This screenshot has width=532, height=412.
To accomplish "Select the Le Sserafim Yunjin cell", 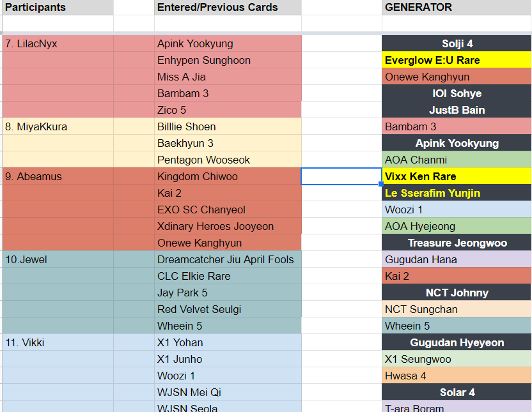I will [457, 193].
